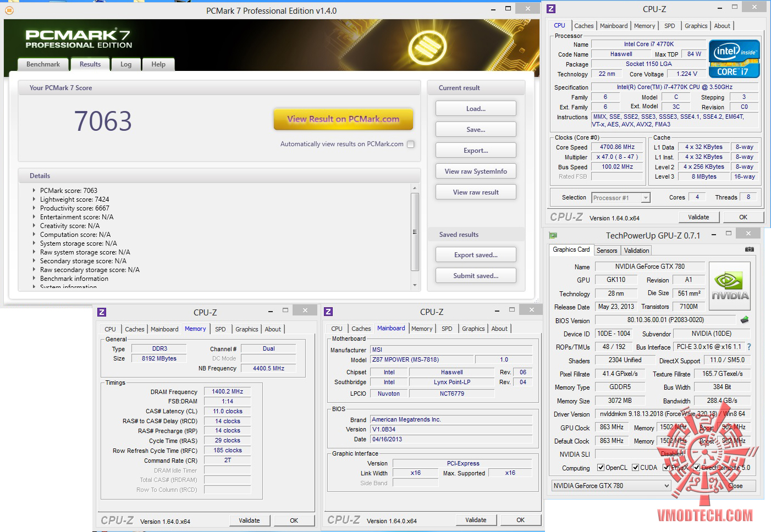Click the GPU-Z screenshot camera icon
Screen dimensions: 771x532
click(x=749, y=250)
